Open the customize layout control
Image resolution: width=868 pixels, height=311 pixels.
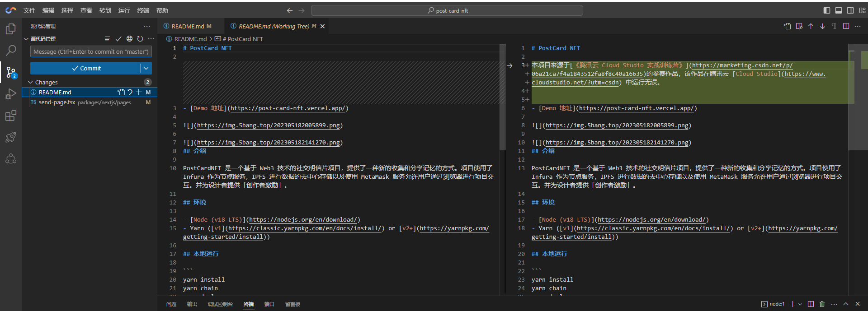(x=862, y=10)
